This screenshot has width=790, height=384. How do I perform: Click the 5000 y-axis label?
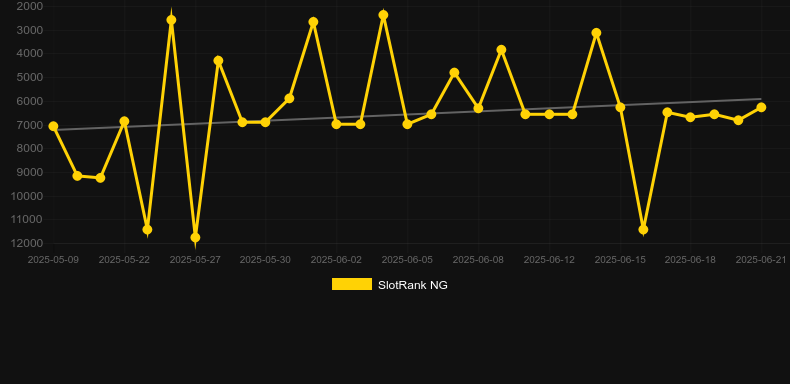[30, 78]
